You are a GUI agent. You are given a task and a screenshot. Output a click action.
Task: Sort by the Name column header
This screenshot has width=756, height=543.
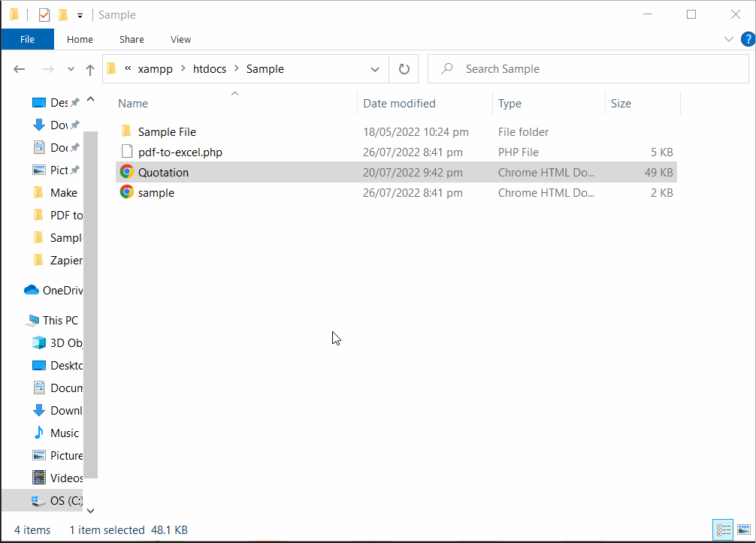(132, 103)
